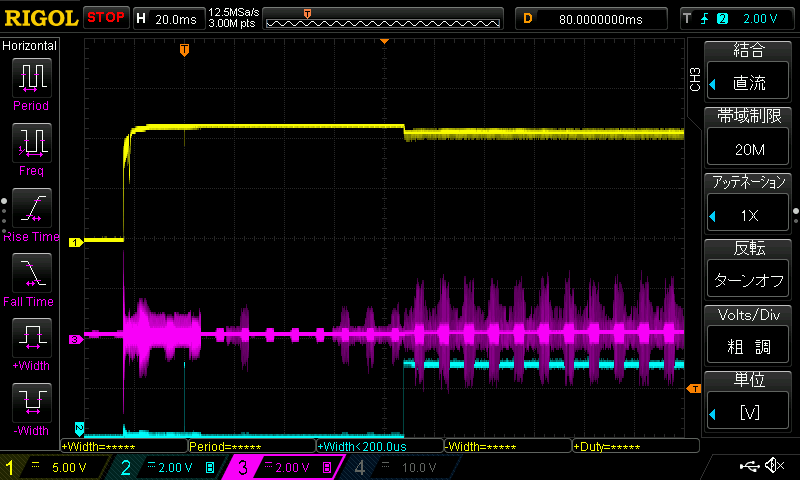Screen dimensions: 800x480
Task: Open the アッテネーション 1X probe ratio menu
Action: point(748,203)
